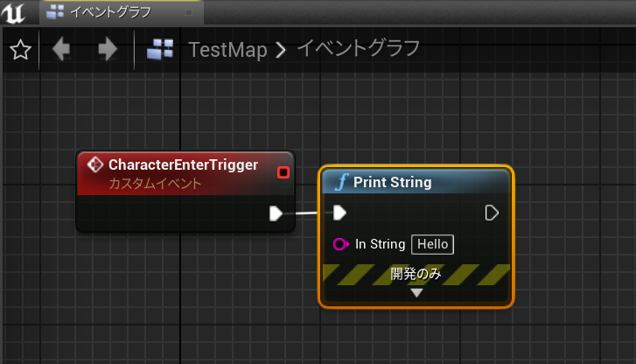Click Print String's output execution pin

click(492, 213)
